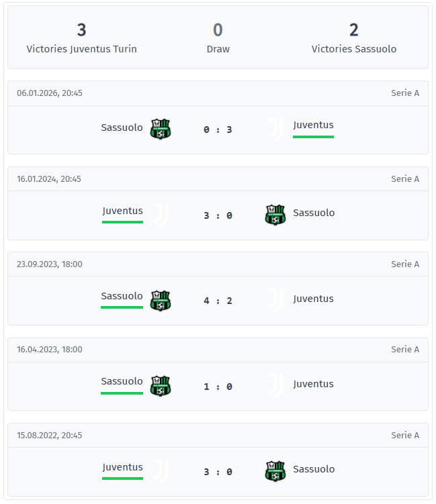Click Serie A label on 15.08.2022 match
436x504 pixels.
[x=405, y=435]
